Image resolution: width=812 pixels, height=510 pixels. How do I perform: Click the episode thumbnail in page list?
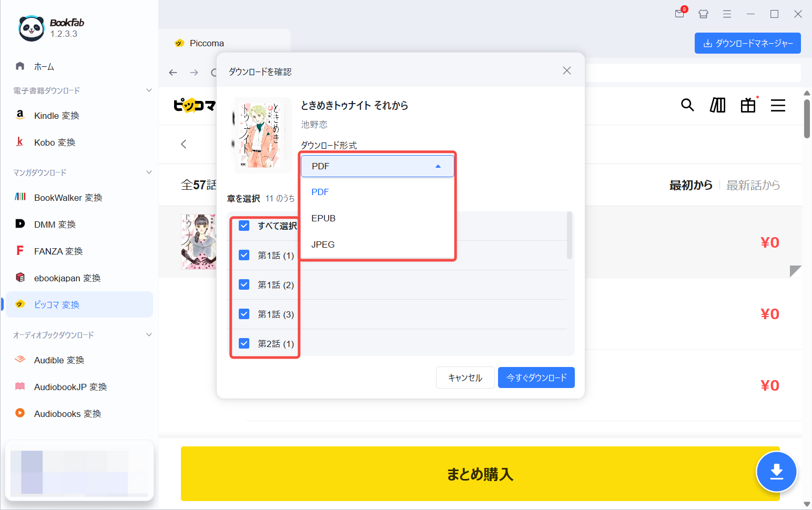(198, 242)
